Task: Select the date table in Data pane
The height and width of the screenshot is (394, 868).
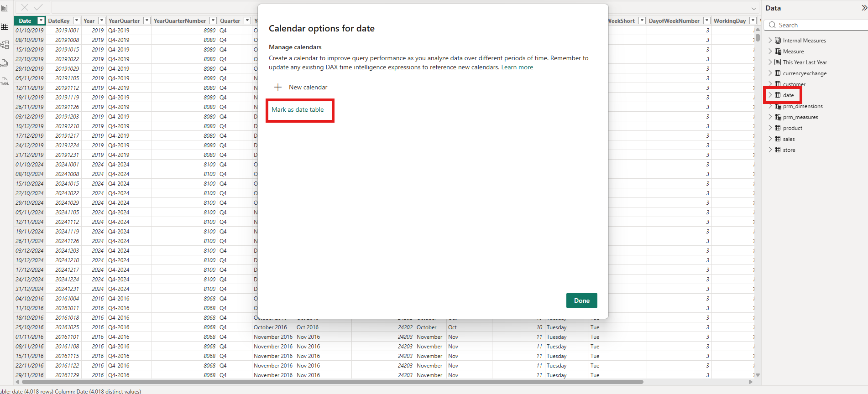Action: pos(788,95)
